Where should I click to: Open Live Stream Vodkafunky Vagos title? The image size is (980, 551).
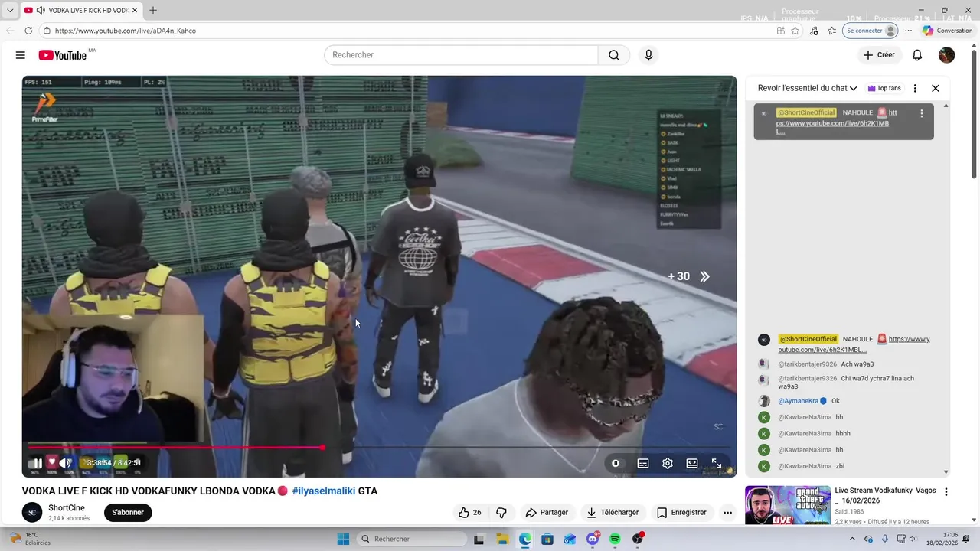[x=886, y=495]
